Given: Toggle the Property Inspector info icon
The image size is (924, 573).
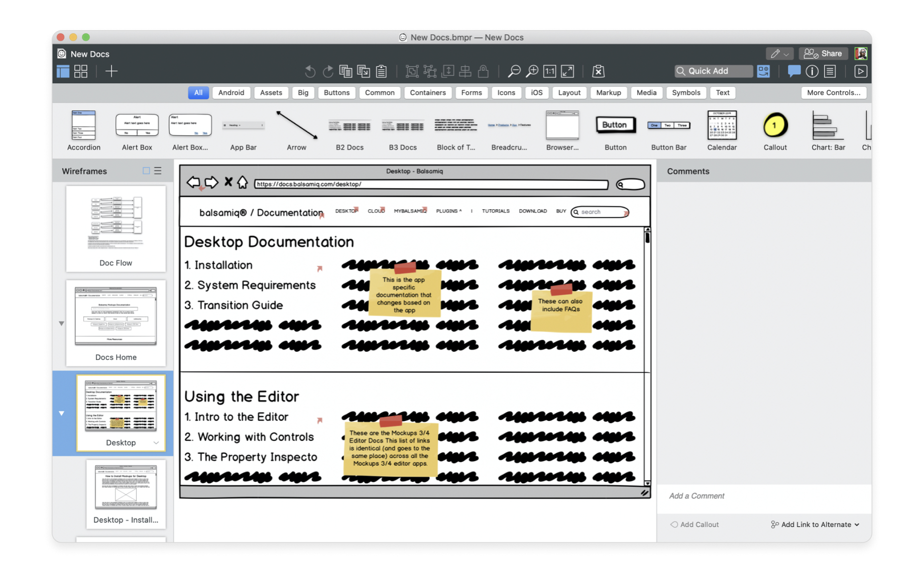Looking at the screenshot, I should coord(812,71).
